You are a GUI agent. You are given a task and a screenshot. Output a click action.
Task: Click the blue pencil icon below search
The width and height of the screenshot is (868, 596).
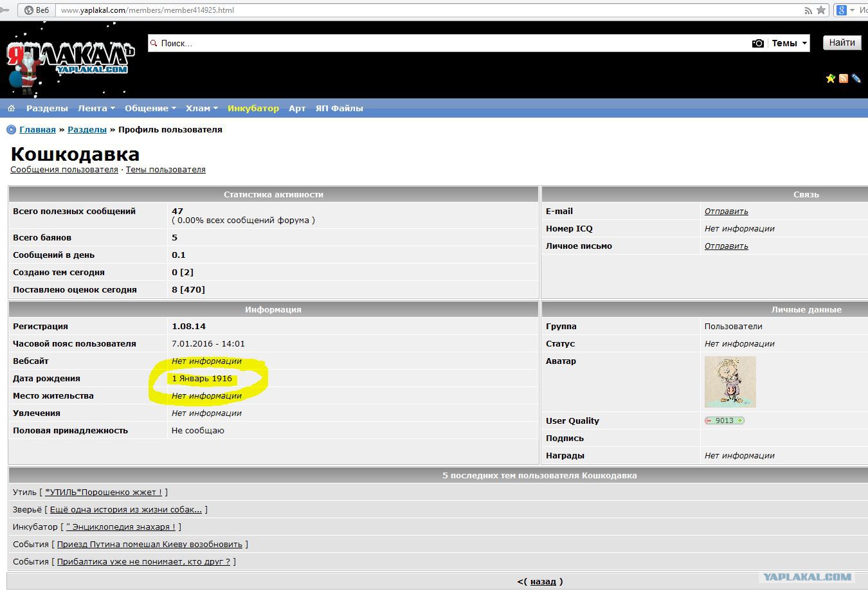point(856,78)
